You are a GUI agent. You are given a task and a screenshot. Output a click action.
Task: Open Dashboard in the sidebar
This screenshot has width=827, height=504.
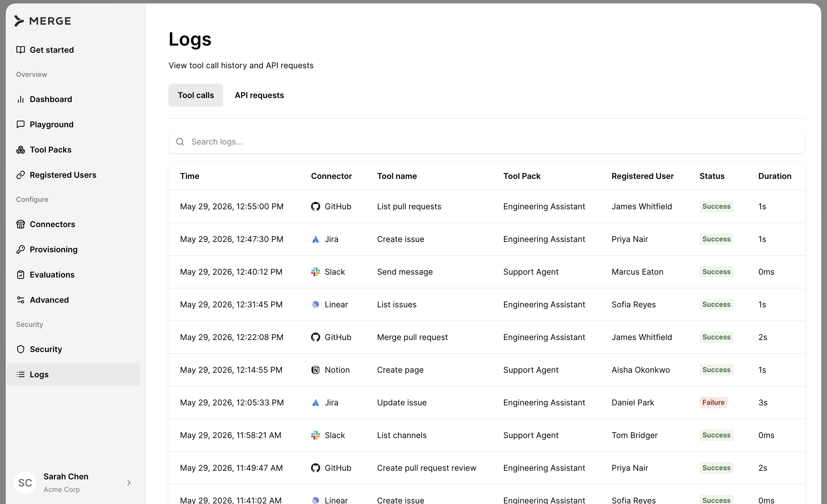point(73,99)
